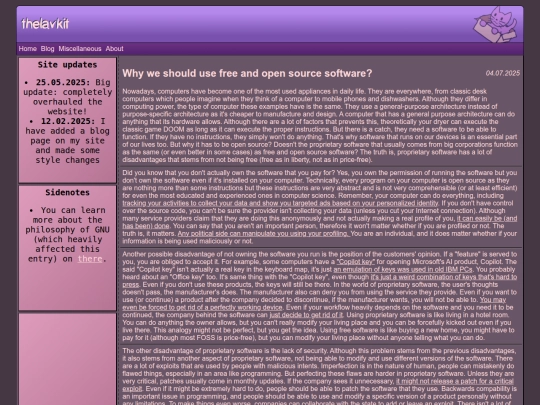Click the Sidenotes panel heading
The width and height of the screenshot is (540, 405).
click(x=68, y=193)
